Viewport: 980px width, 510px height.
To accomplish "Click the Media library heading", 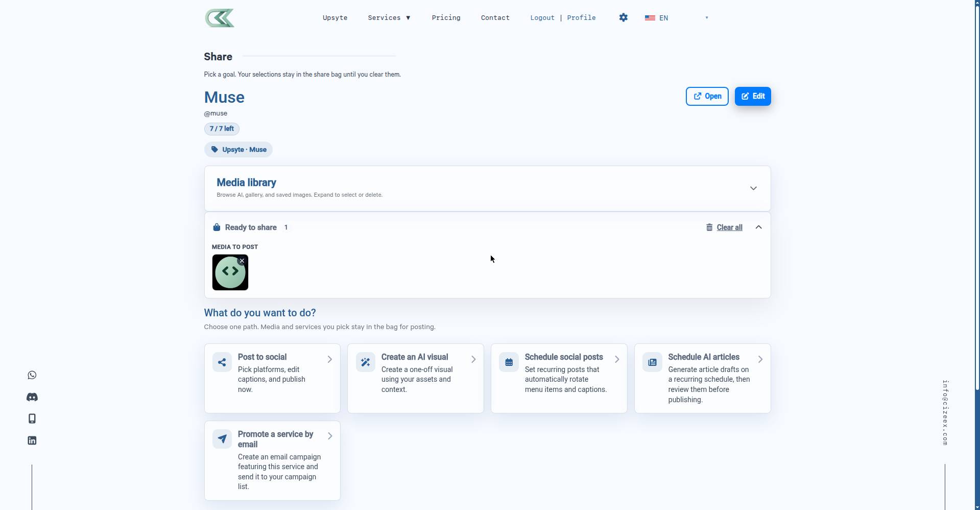I will (x=247, y=182).
